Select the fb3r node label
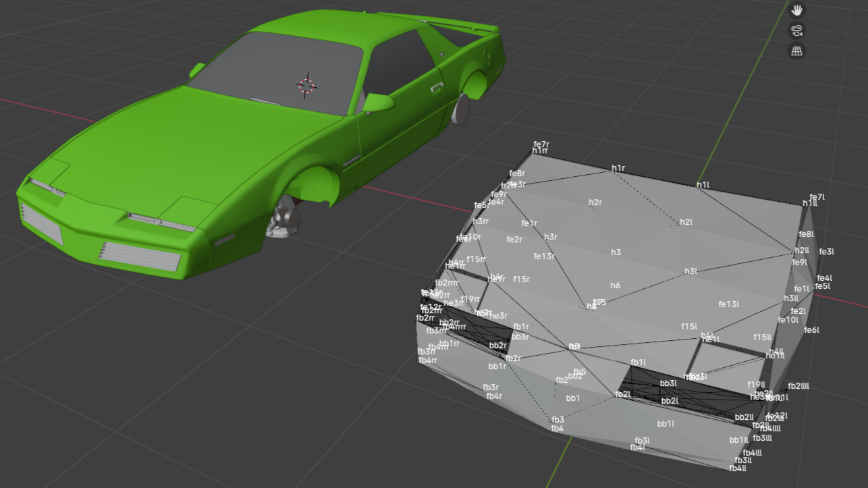 [491, 387]
